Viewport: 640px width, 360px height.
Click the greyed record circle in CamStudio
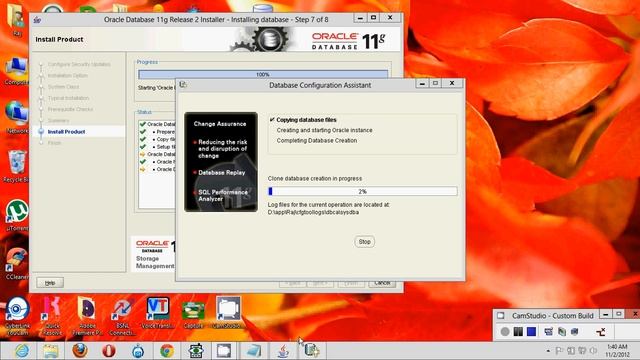click(x=505, y=331)
